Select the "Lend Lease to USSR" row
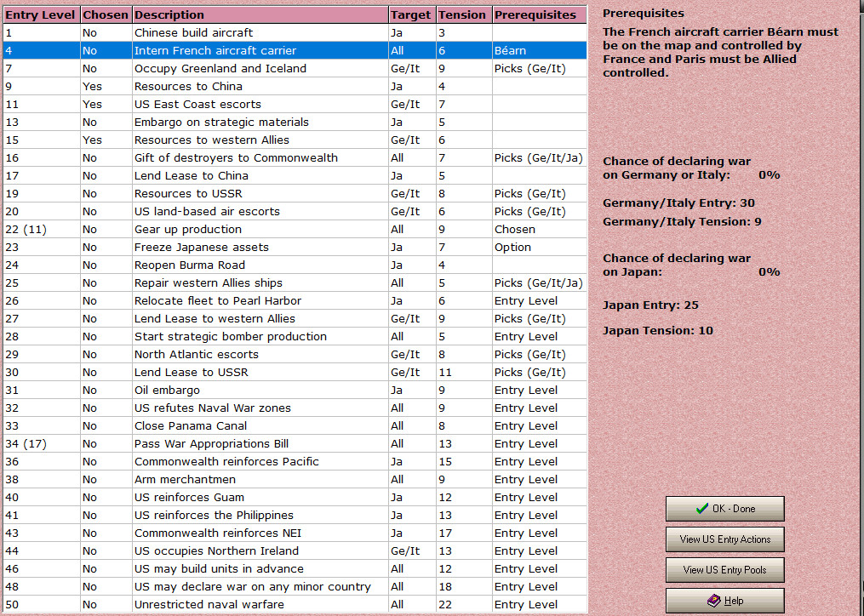This screenshot has width=864, height=616. tap(295, 373)
